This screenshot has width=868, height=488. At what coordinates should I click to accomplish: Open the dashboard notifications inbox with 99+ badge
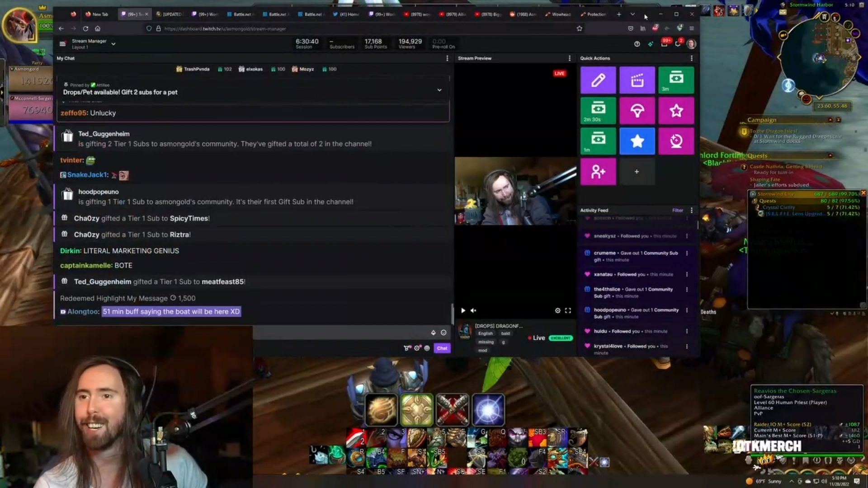click(x=664, y=43)
